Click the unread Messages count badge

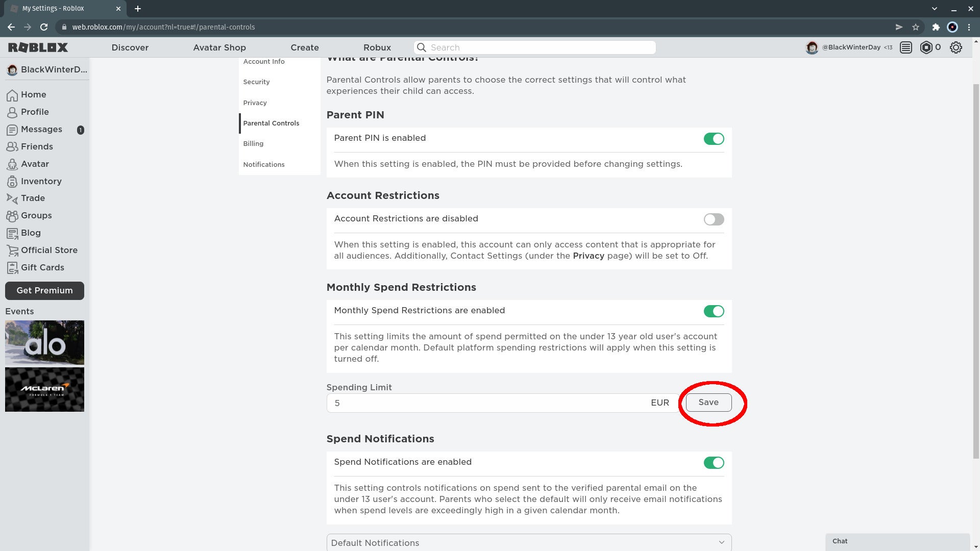point(80,130)
